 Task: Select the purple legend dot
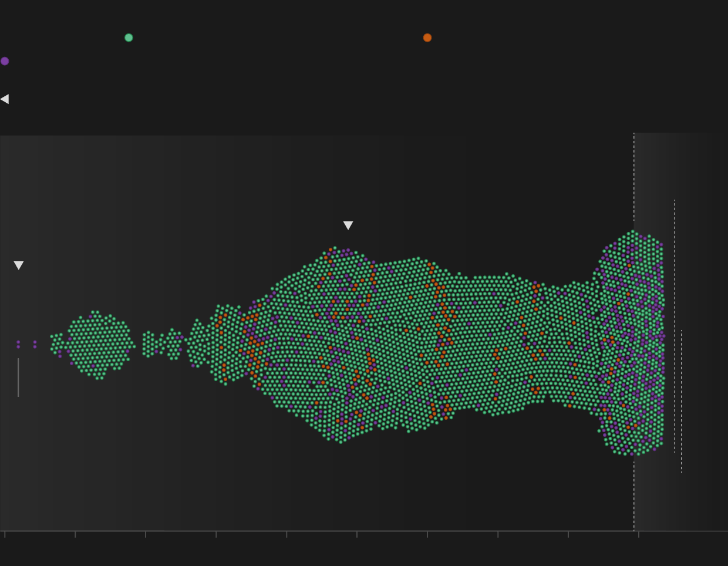(x=5, y=61)
